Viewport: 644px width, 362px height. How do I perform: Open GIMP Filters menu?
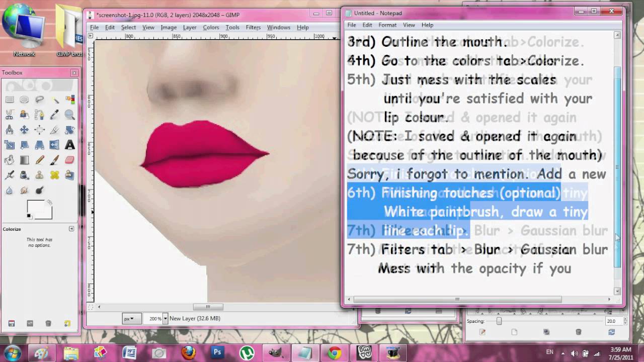pos(253,27)
